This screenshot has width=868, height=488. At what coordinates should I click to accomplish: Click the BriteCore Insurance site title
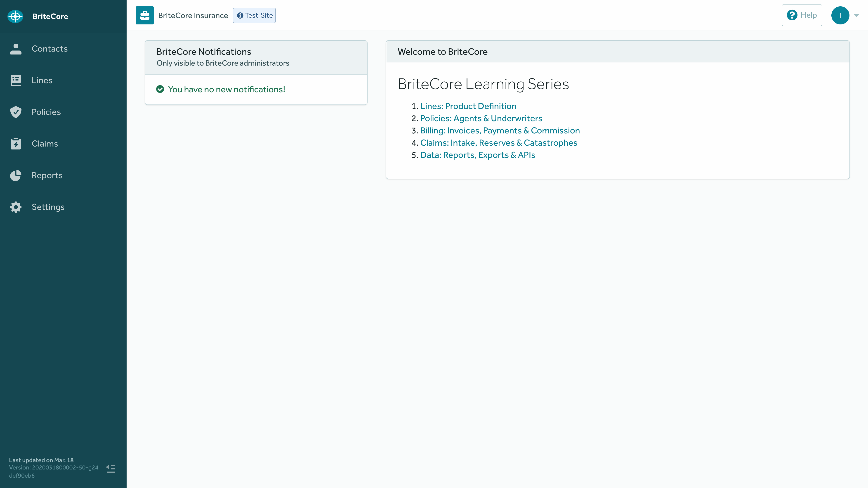pos(193,16)
